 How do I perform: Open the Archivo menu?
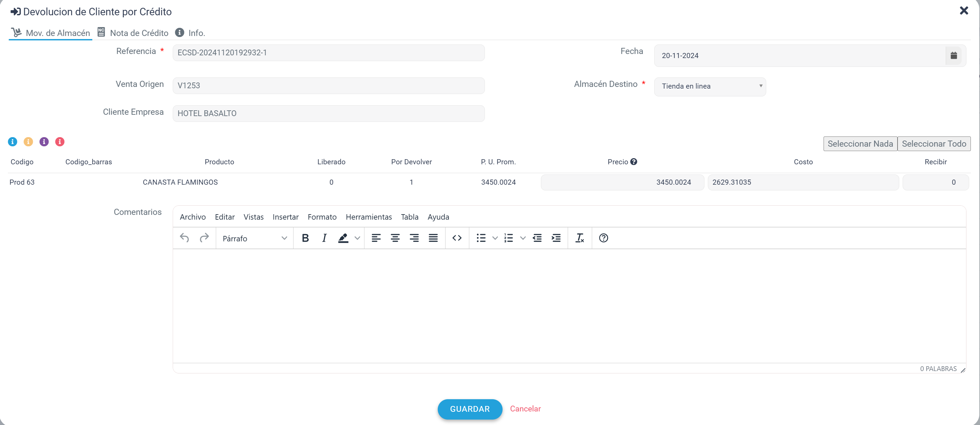[192, 217]
